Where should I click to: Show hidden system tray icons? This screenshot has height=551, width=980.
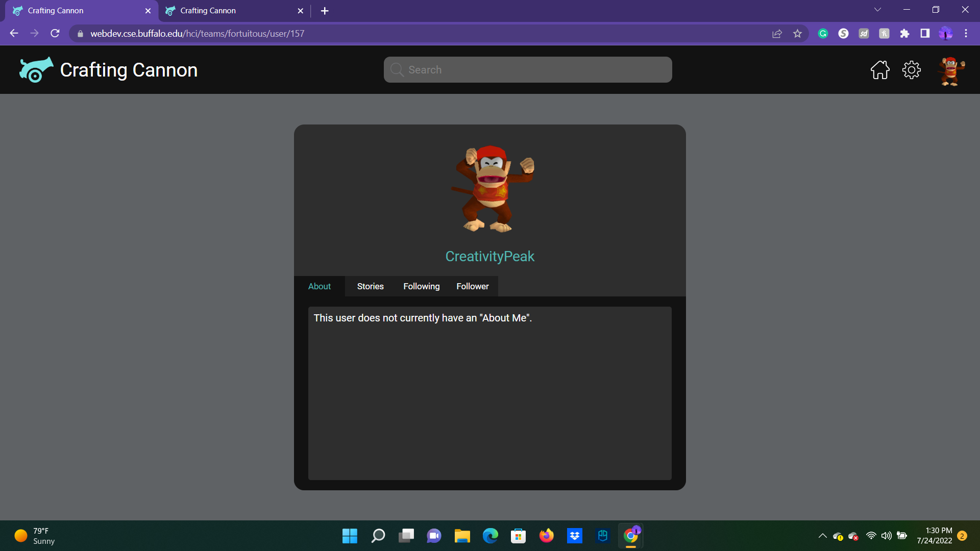point(822,536)
